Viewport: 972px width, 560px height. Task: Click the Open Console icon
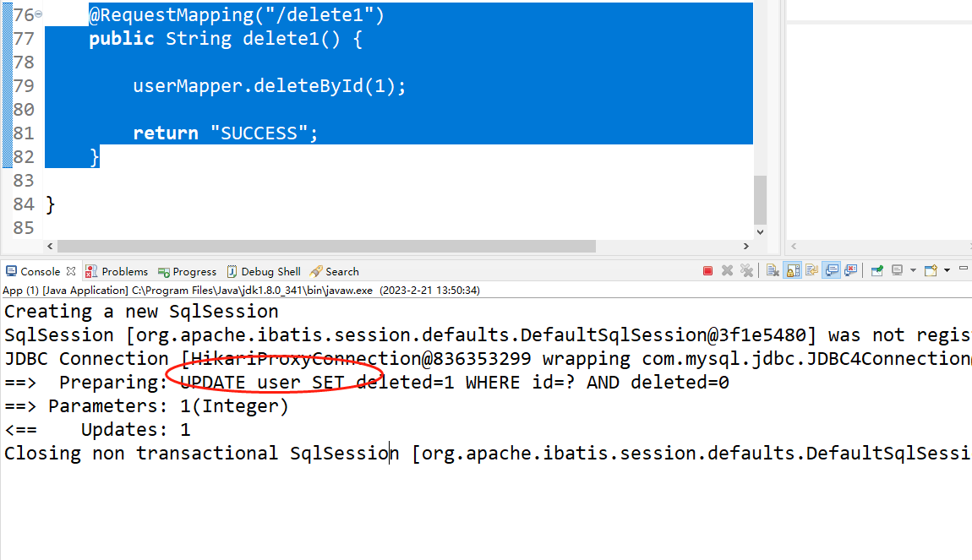tap(931, 270)
